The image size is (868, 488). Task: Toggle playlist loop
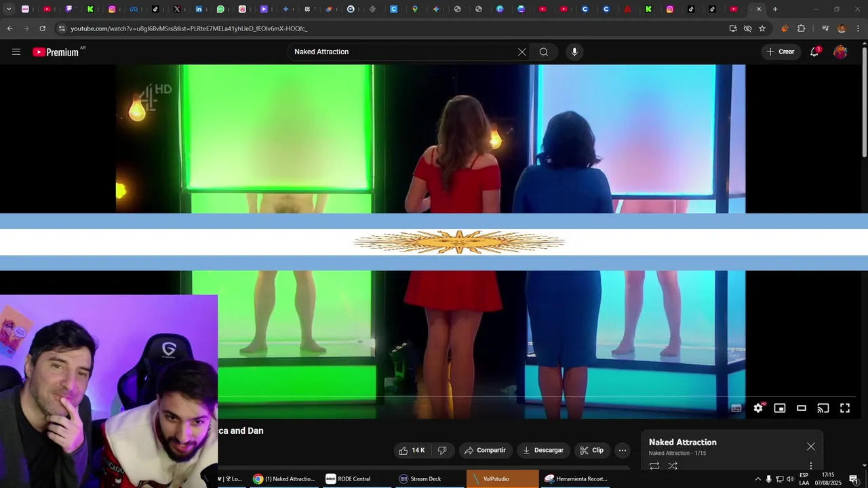click(654, 466)
